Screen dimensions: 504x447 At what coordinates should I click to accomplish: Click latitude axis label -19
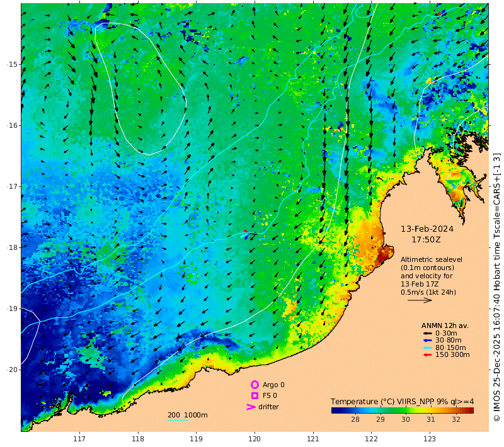coord(13,308)
